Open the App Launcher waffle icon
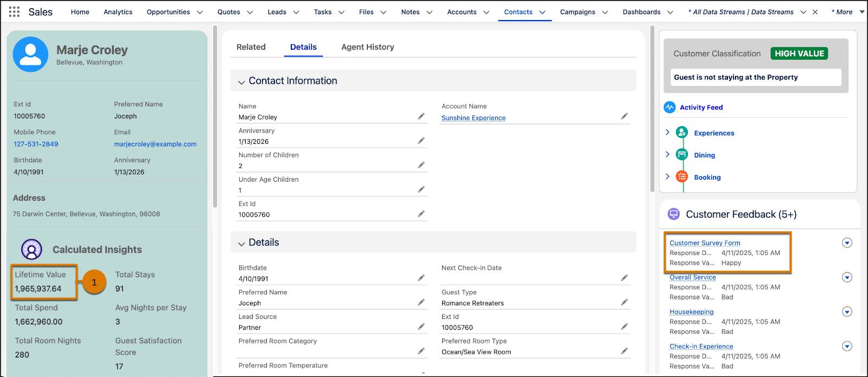Image resolution: width=868 pixels, height=377 pixels. coord(15,11)
